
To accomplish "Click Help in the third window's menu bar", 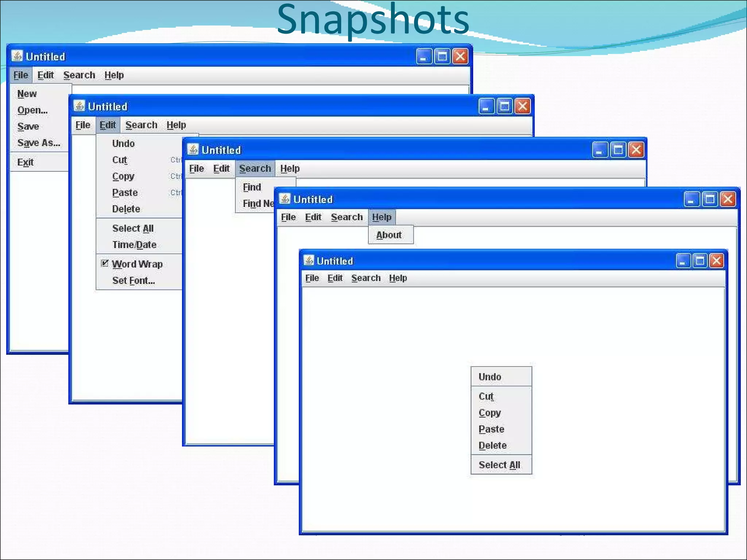I will (x=290, y=168).
